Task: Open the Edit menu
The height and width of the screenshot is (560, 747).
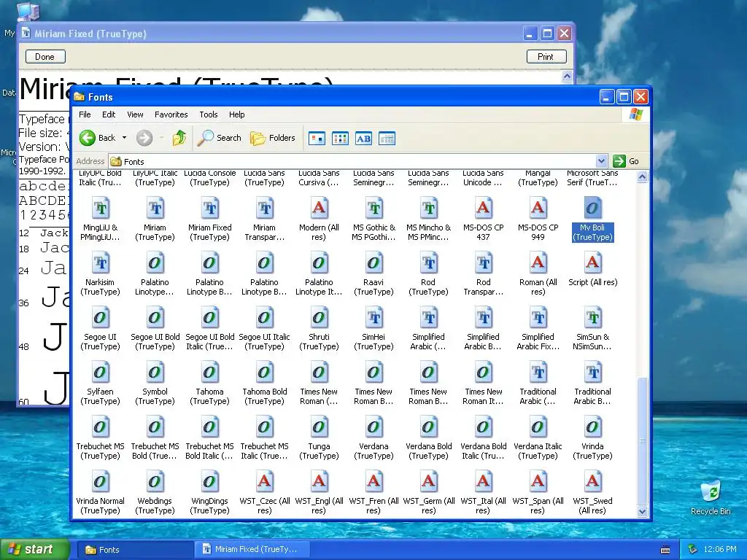Action: tap(109, 114)
